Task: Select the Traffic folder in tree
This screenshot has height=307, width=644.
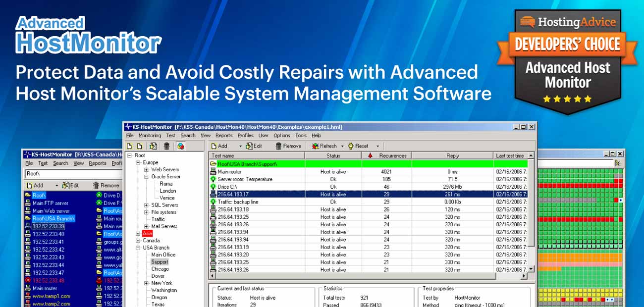Action: tap(158, 219)
